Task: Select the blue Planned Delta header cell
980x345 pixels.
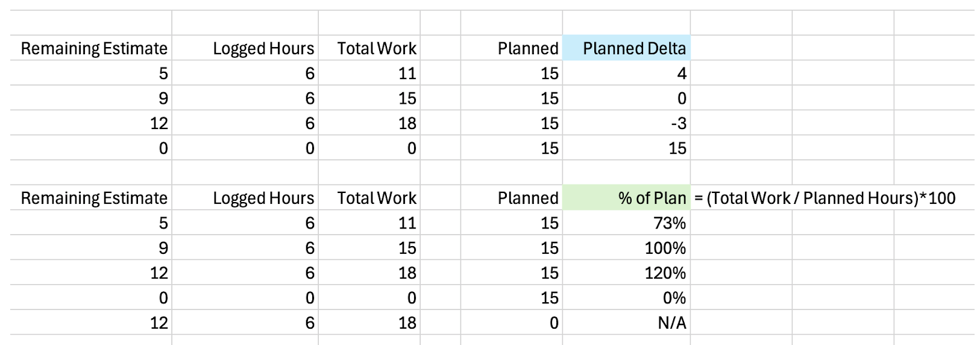Action: (x=626, y=48)
